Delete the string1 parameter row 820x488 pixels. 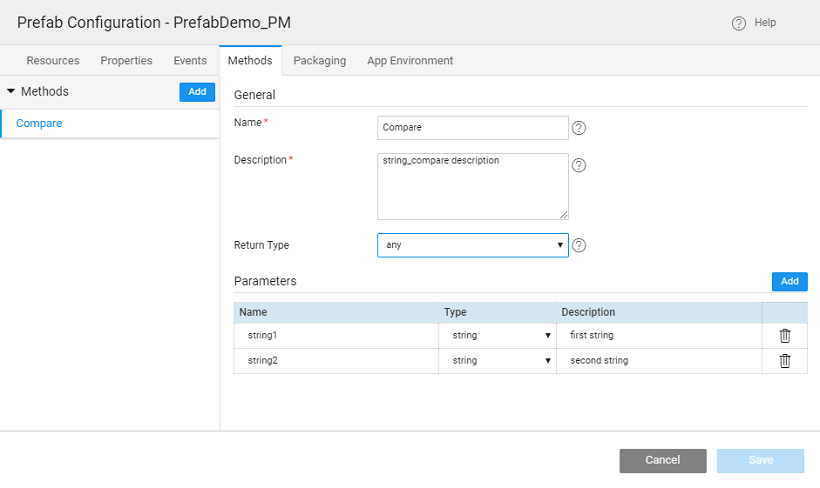(785, 336)
